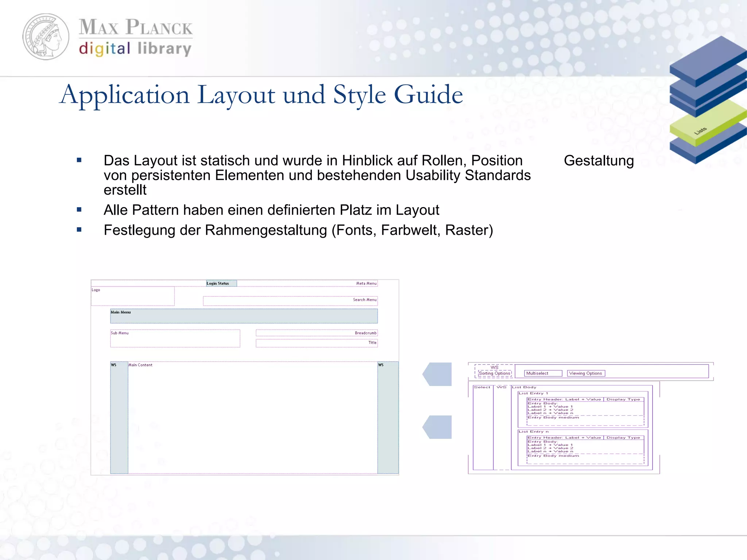
Task: Click the Viewing Options box in list wireframe
Action: 586,373
